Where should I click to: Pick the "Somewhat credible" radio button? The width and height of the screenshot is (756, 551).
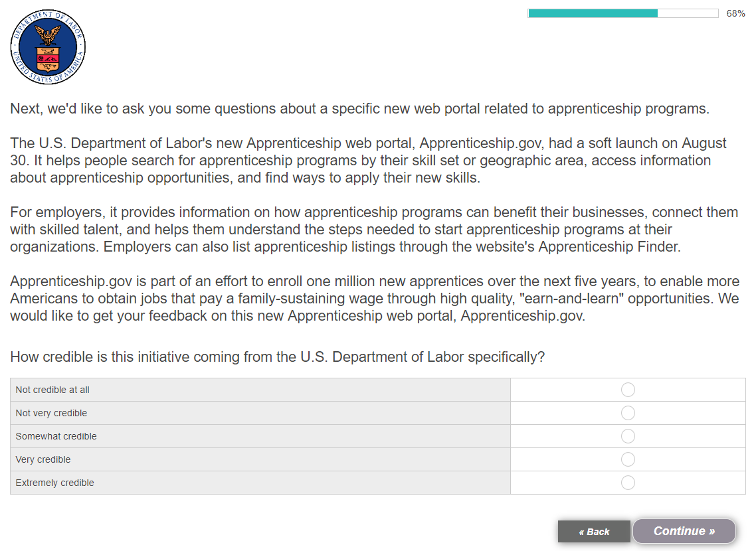point(628,436)
